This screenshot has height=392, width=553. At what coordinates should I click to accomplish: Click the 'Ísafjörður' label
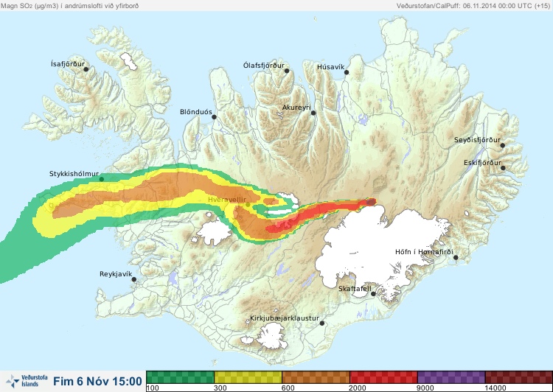point(68,64)
